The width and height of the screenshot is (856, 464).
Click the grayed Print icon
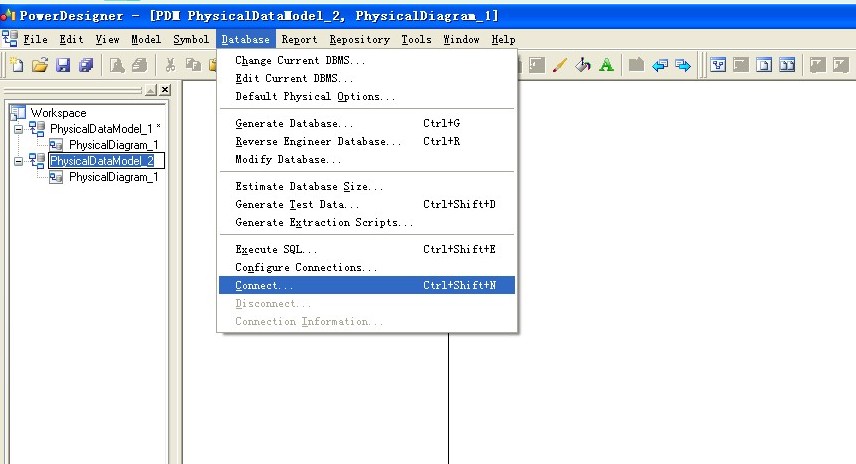(140, 66)
